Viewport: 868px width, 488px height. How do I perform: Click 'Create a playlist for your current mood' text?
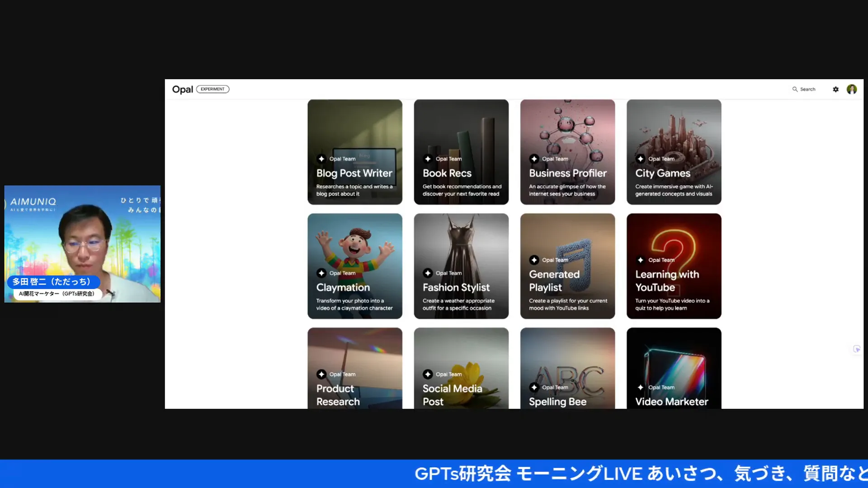pos(568,305)
